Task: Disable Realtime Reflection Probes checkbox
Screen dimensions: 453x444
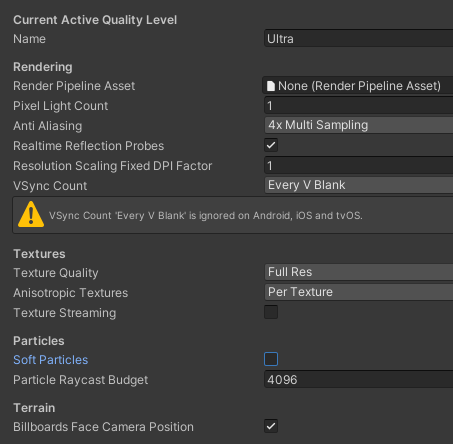Action: point(271,145)
